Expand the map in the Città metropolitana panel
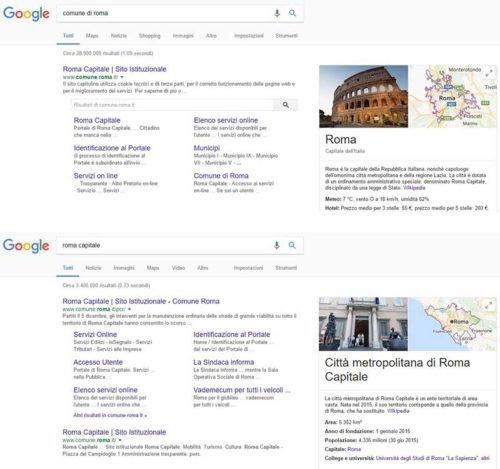This screenshot has width=500, height=469. (x=489, y=305)
